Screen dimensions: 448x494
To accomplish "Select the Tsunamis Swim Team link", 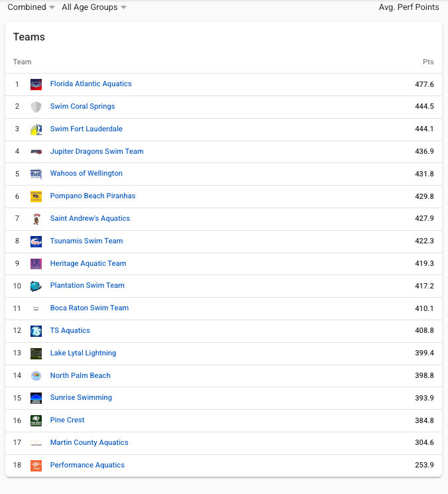I will pos(86,241).
